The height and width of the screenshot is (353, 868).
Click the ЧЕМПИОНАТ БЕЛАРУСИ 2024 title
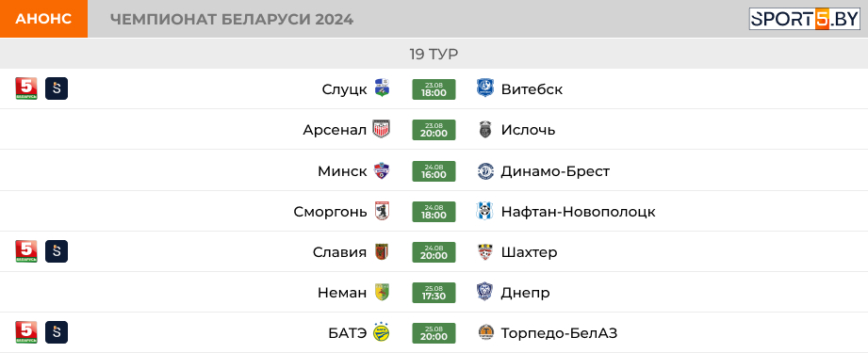click(232, 20)
